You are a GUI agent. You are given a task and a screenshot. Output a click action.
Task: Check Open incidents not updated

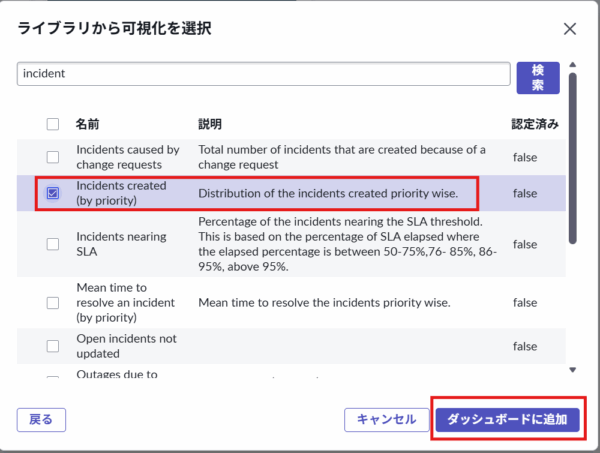point(53,346)
